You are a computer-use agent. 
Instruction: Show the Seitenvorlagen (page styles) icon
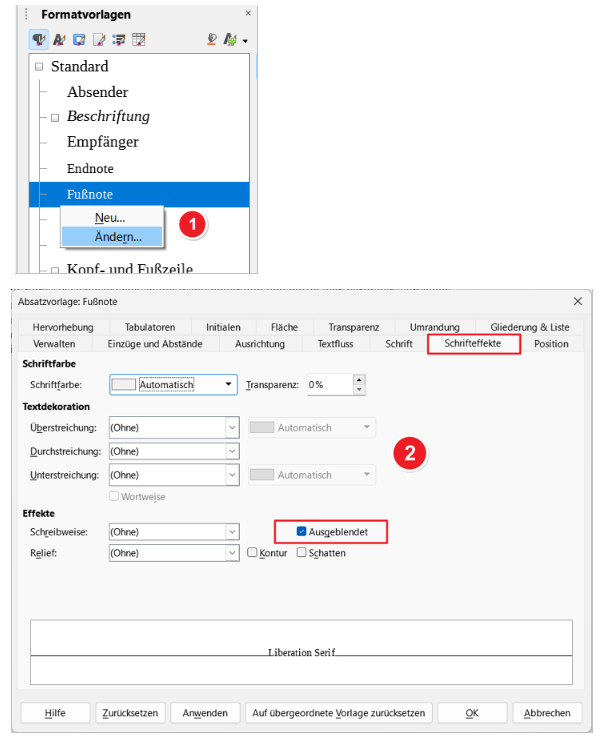(x=99, y=40)
